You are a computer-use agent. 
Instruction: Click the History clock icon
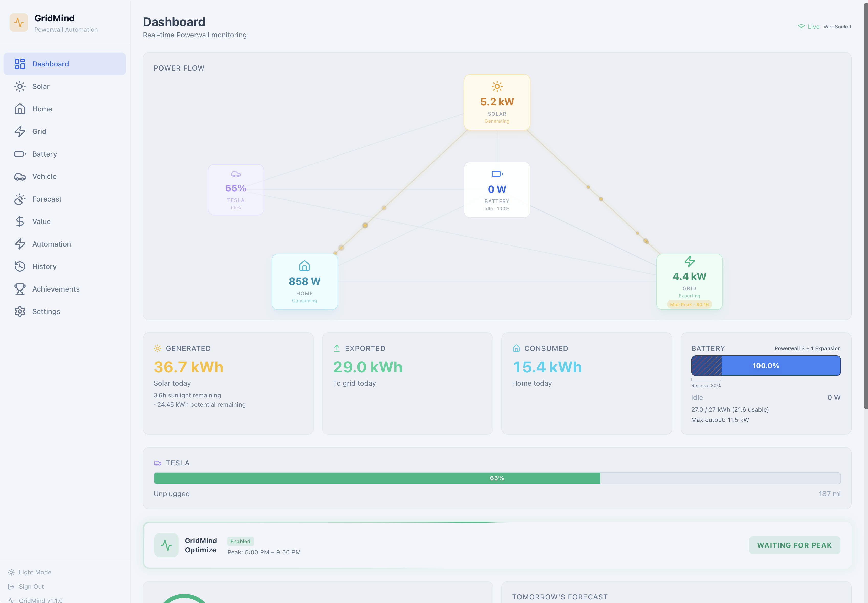20,266
